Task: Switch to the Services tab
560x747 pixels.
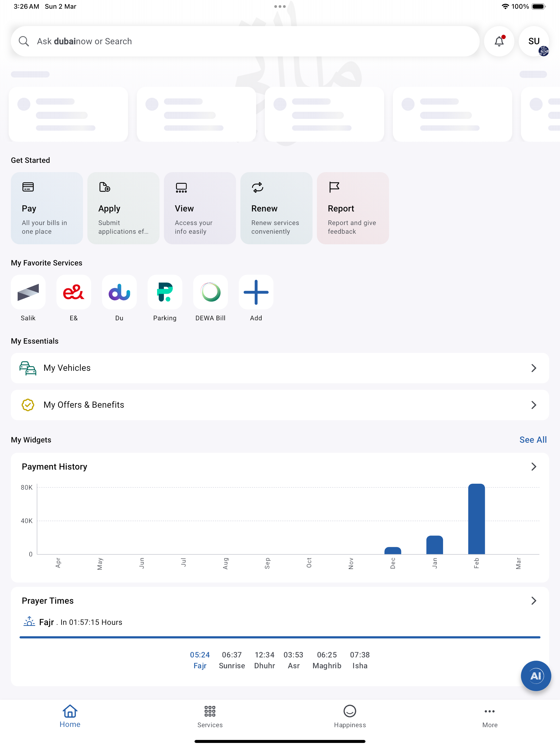Action: tap(210, 716)
